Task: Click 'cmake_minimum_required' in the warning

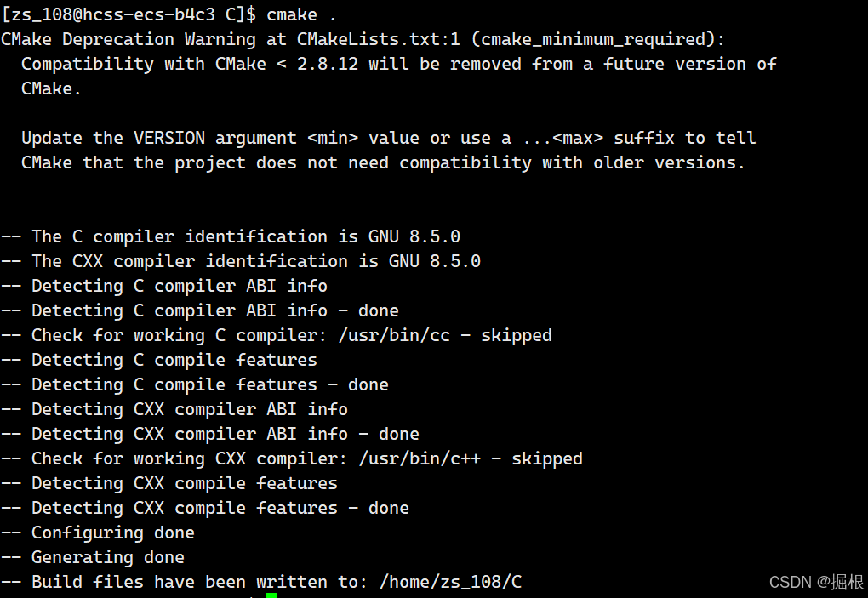Action: (592, 39)
